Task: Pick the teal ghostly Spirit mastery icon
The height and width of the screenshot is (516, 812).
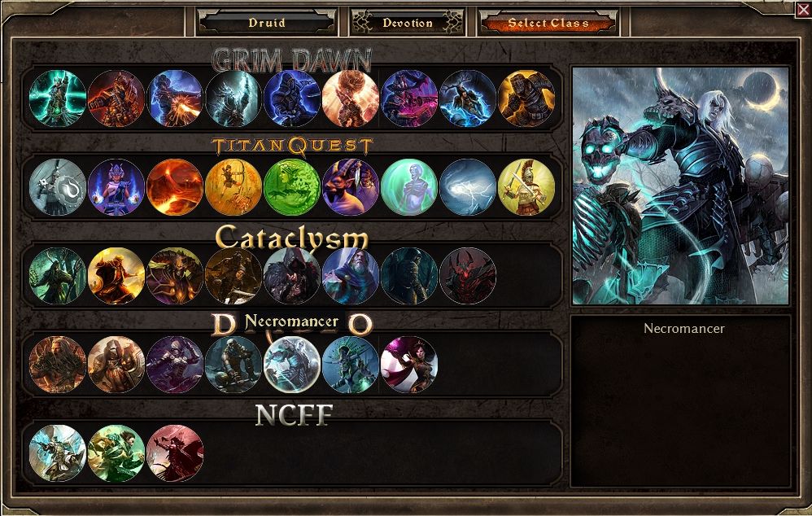Action: [409, 187]
